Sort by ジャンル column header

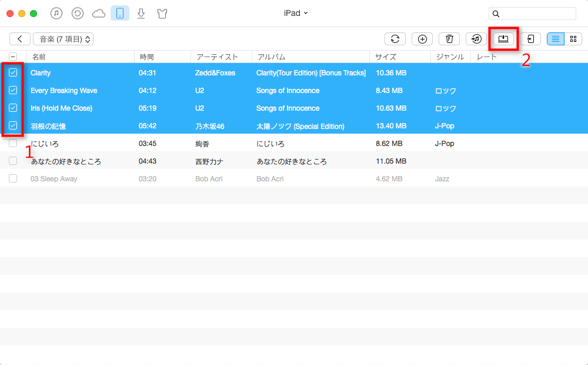pyautogui.click(x=450, y=57)
